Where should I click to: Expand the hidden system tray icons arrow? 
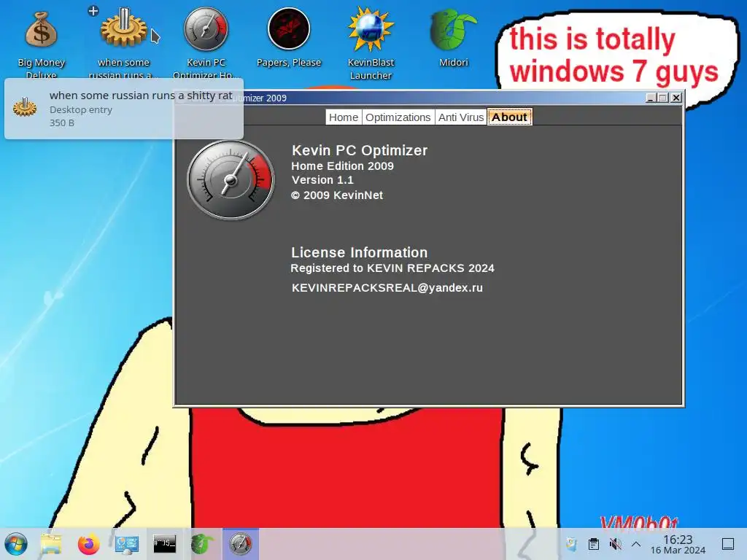(x=636, y=544)
